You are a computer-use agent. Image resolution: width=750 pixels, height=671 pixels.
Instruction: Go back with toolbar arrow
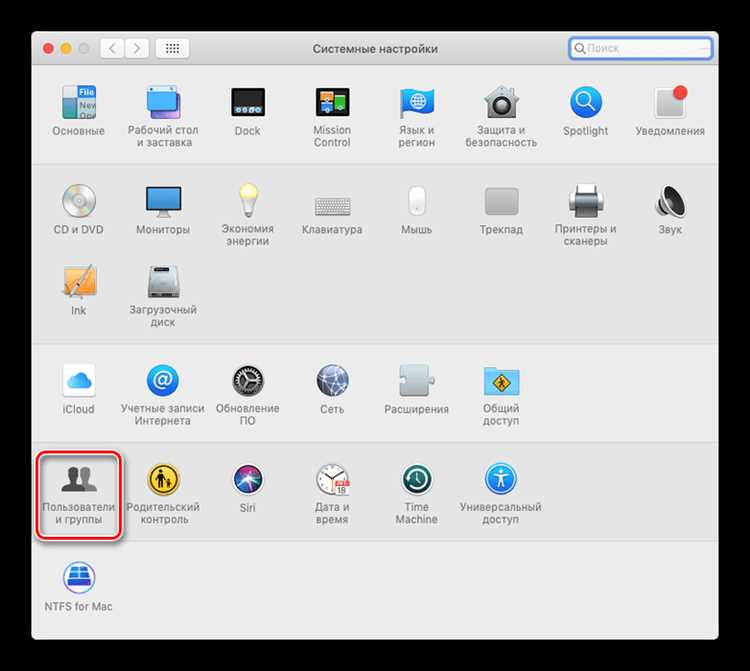click(112, 48)
